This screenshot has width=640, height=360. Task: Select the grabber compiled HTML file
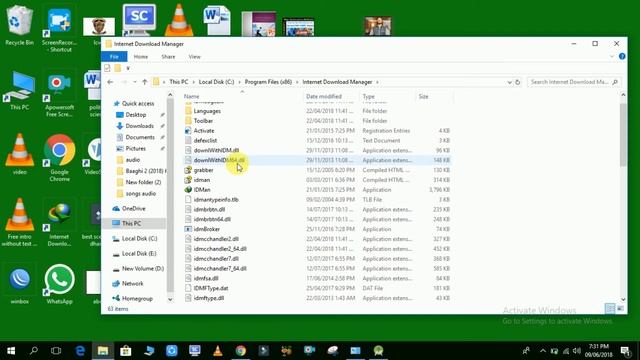coord(203,170)
